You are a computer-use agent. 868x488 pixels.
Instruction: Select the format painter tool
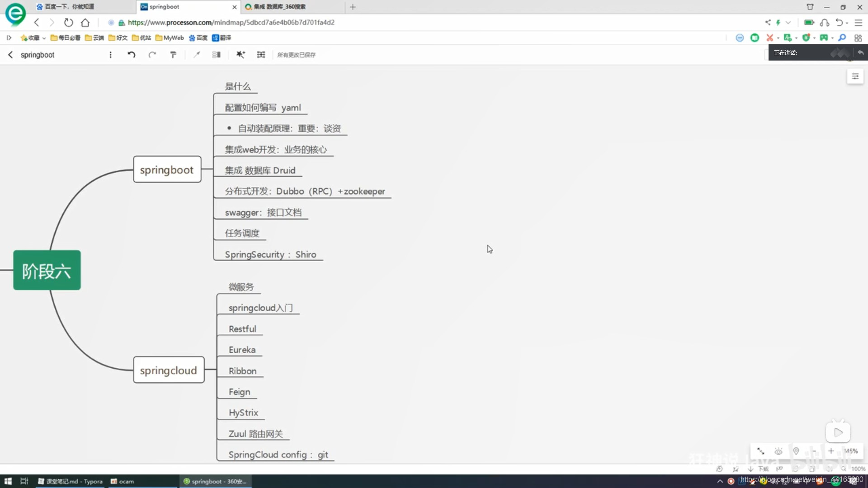pos(173,55)
